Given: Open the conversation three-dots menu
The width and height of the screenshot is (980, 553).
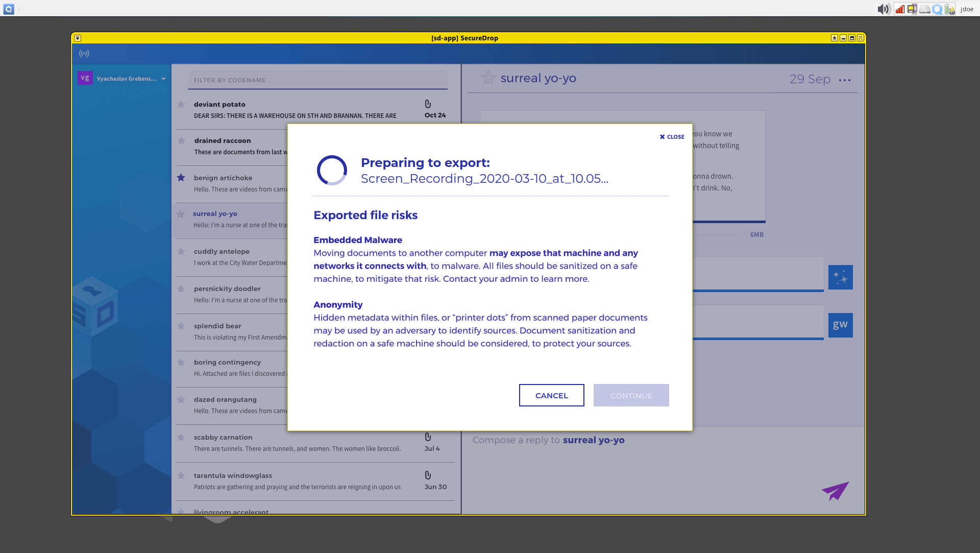Looking at the screenshot, I should click(845, 80).
